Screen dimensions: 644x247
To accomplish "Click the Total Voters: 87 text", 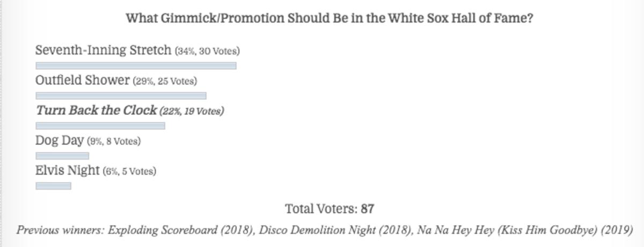I will tap(330, 208).
